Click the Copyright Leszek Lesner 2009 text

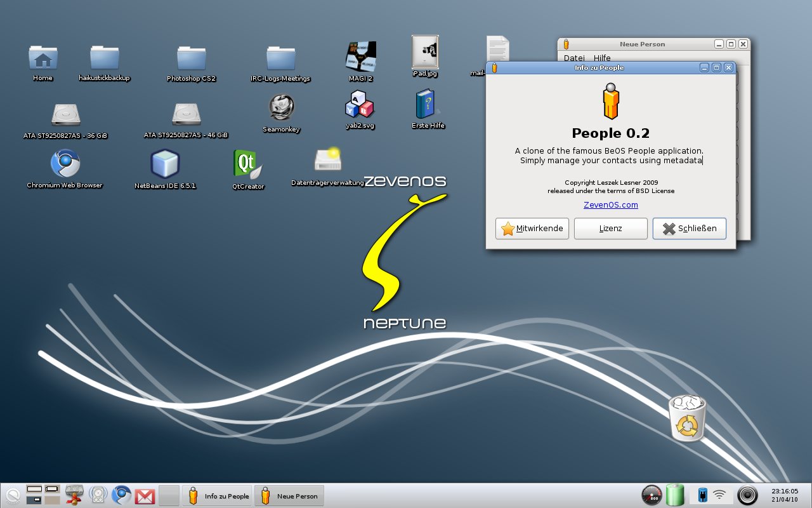pyautogui.click(x=611, y=183)
